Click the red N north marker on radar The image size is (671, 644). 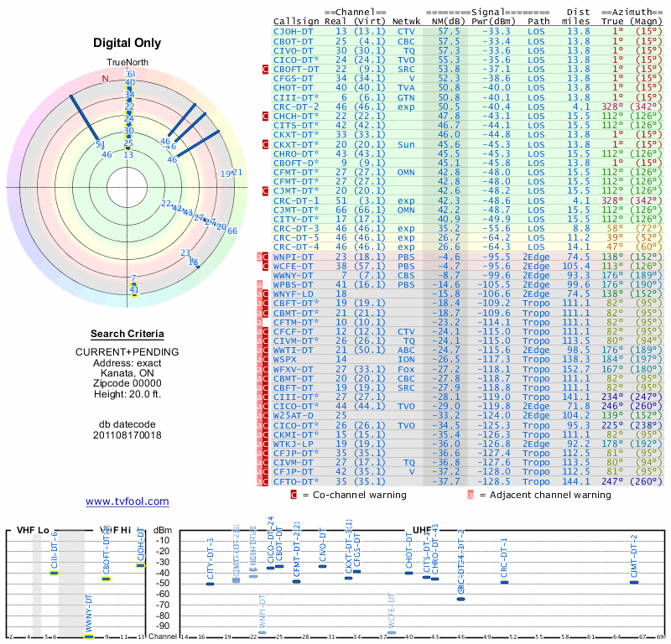click(106, 79)
